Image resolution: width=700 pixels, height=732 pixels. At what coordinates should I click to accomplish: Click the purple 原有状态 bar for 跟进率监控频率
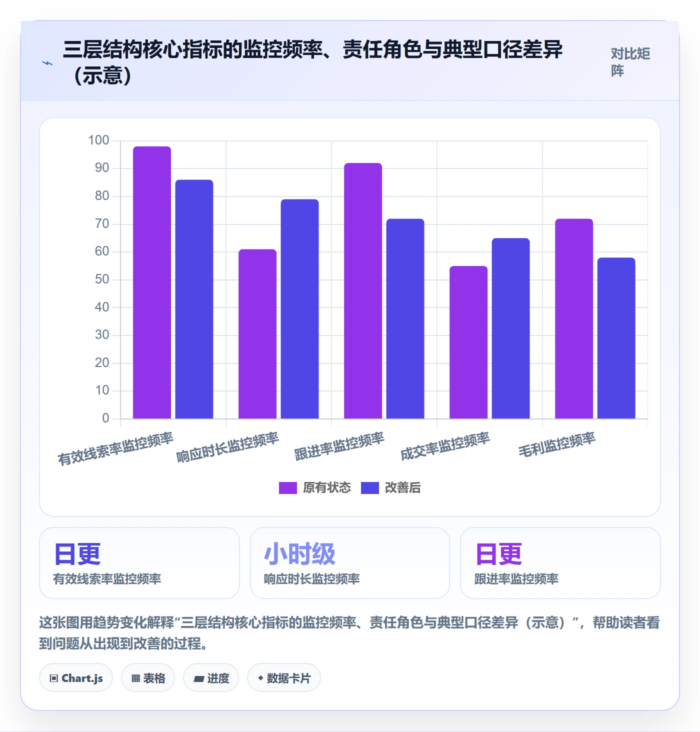click(x=363, y=291)
